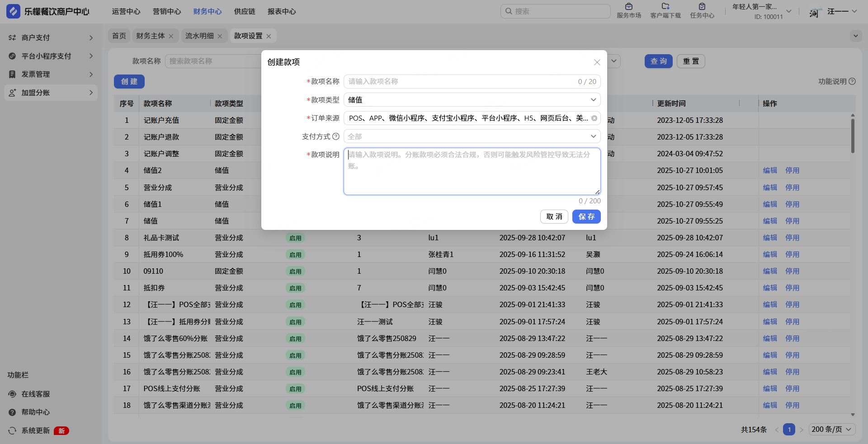Click the 平台小程序支付 sidebar icon
This screenshot has height=444, width=868.
click(x=12, y=56)
